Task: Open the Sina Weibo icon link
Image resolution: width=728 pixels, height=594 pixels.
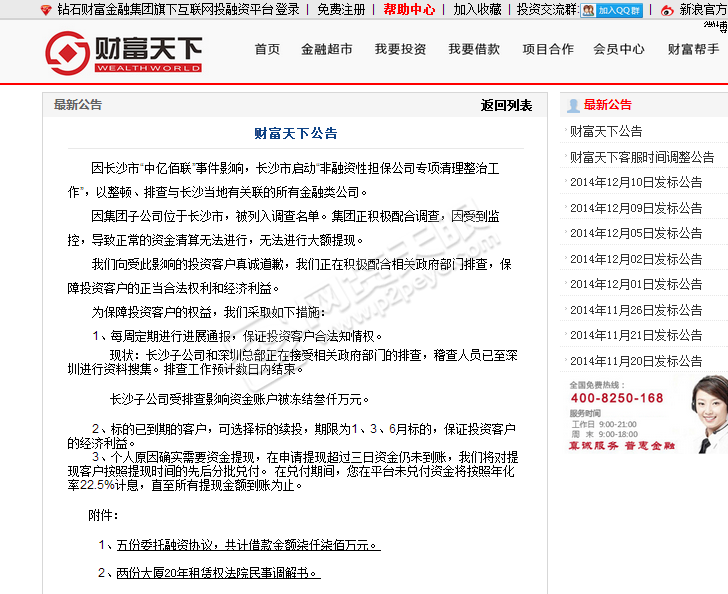Action: click(667, 10)
